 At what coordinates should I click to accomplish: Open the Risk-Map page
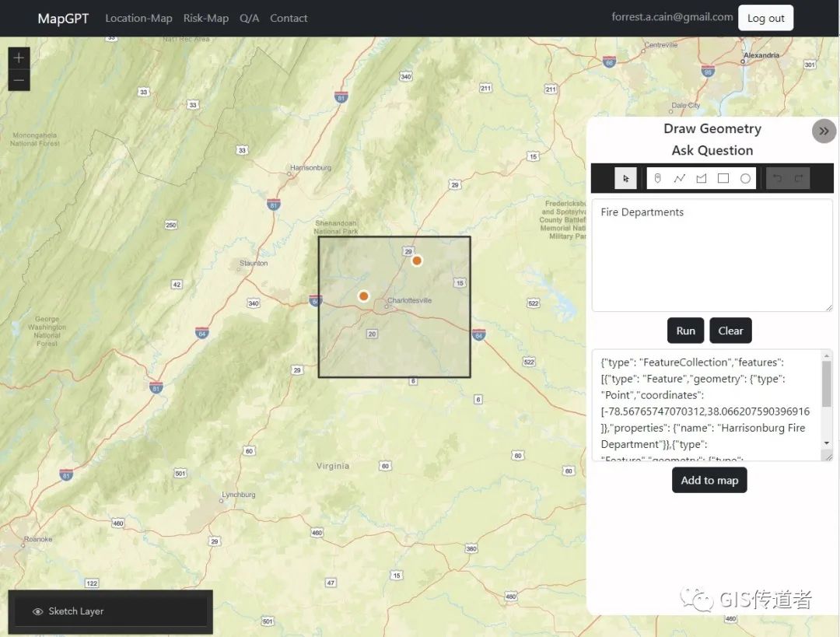click(x=205, y=18)
